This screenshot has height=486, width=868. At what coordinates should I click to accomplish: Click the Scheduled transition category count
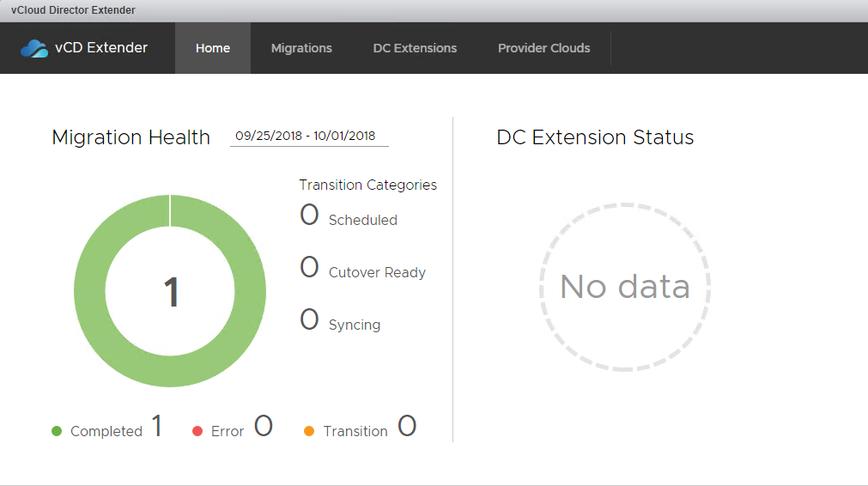click(x=309, y=216)
